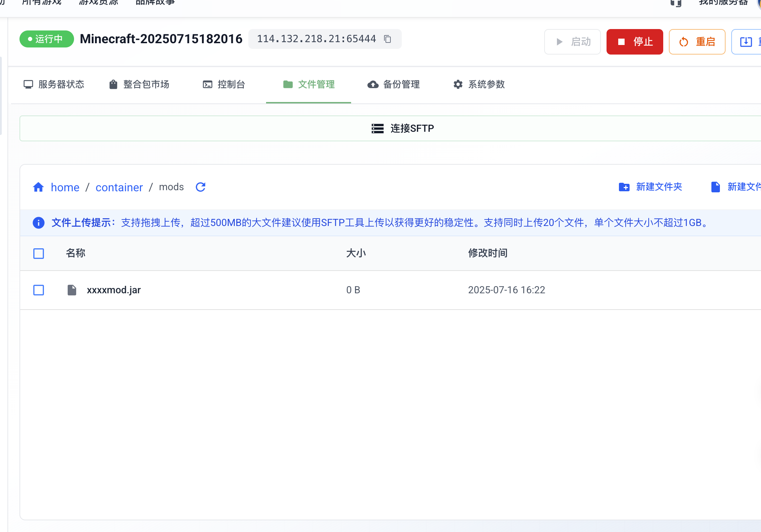This screenshot has height=532, width=761.
Task: Click the new file document icon
Action: tap(715, 187)
